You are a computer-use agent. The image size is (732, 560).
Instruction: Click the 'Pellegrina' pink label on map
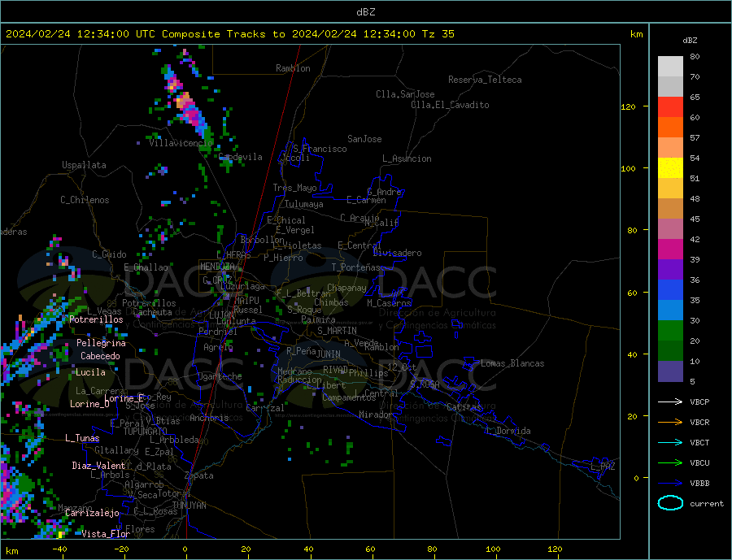point(102,343)
